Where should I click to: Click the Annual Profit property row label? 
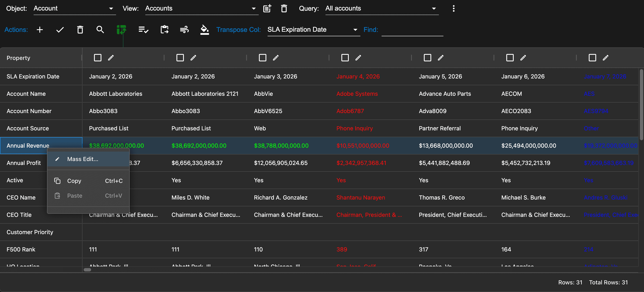tap(24, 163)
